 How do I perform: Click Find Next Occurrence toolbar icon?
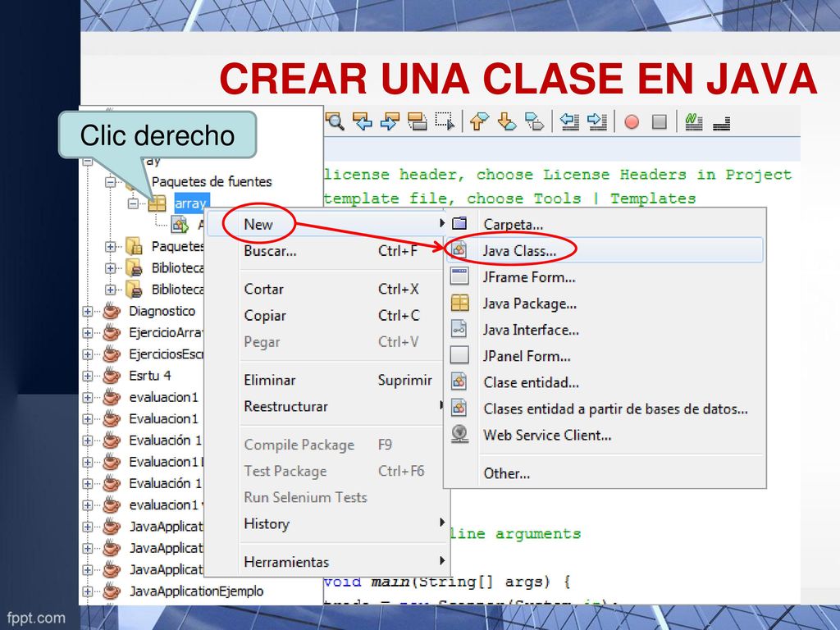pos(390,121)
